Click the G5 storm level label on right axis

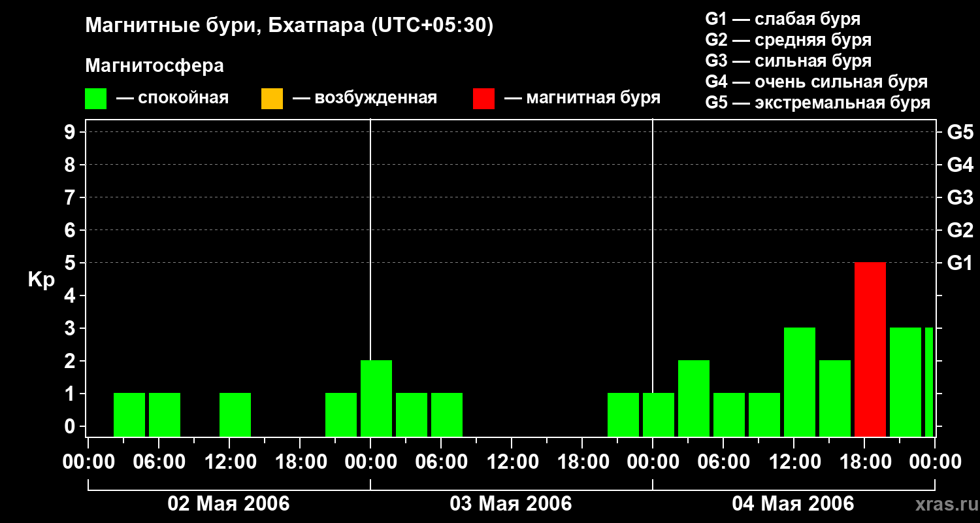tap(960, 132)
